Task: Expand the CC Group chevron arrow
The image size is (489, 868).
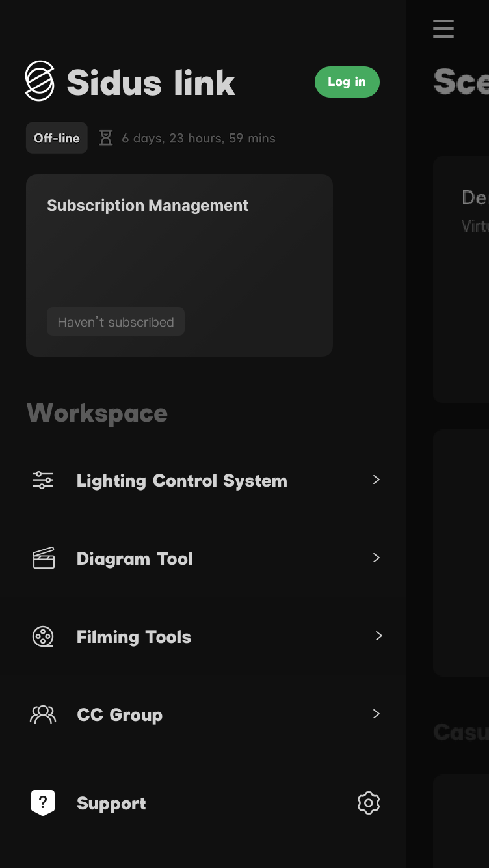Action: 376,714
